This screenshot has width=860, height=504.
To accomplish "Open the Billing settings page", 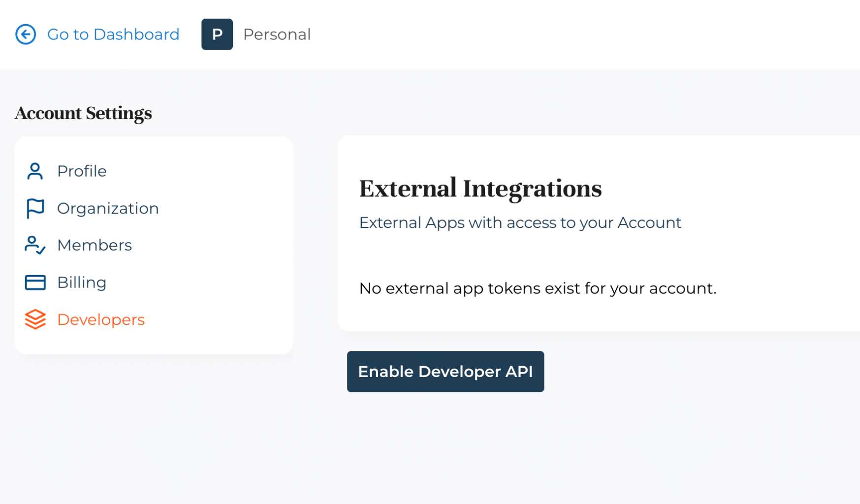I will [x=82, y=283].
